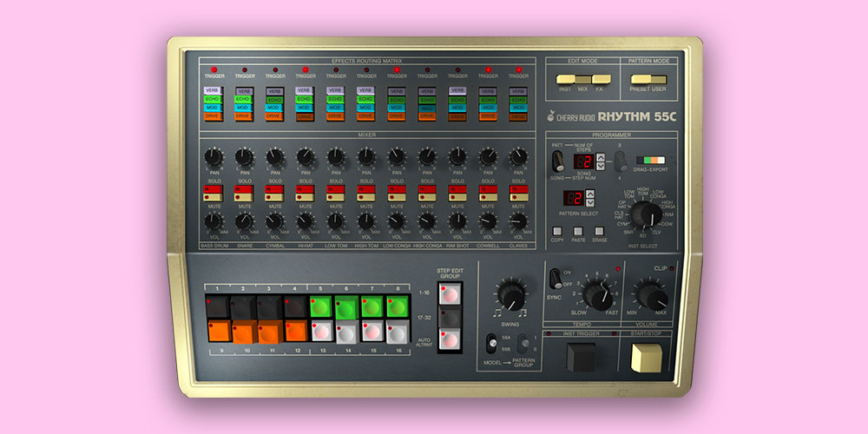The height and width of the screenshot is (434, 868).
Task: Toggle ECHO routing for Claves channel
Action: pyautogui.click(x=518, y=100)
